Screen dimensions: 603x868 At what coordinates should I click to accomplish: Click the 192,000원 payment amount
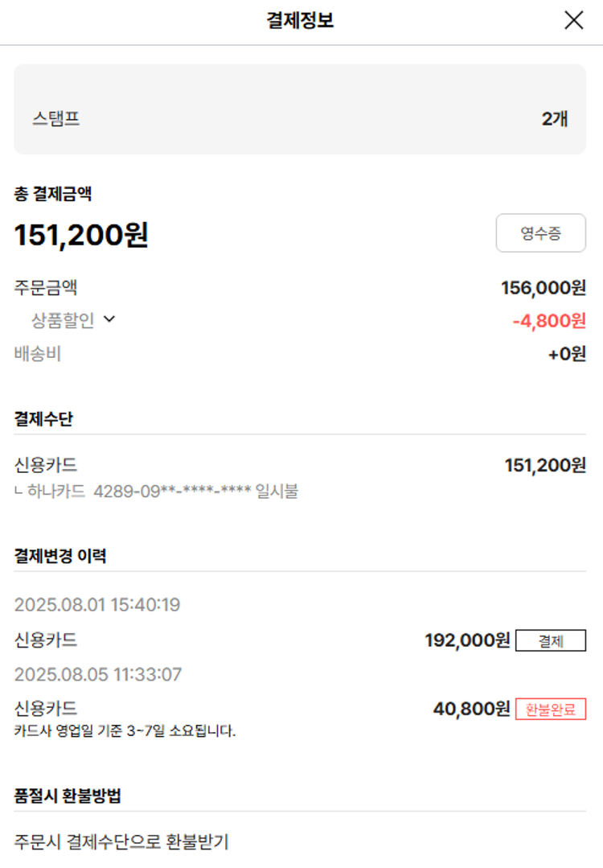coord(467,640)
